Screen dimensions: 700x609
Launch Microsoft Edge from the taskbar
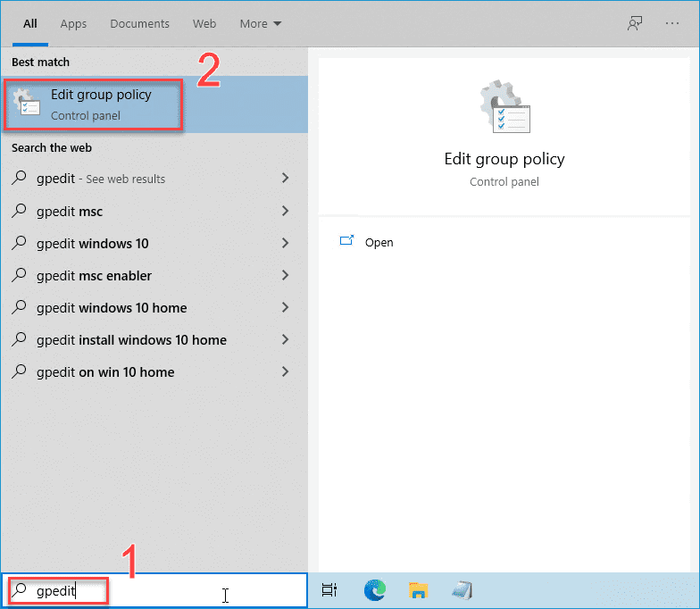pyautogui.click(x=375, y=589)
